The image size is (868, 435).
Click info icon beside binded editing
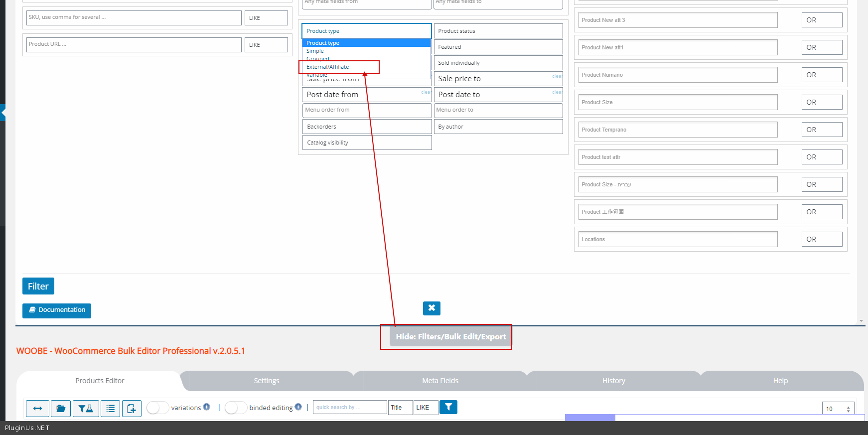(x=298, y=407)
